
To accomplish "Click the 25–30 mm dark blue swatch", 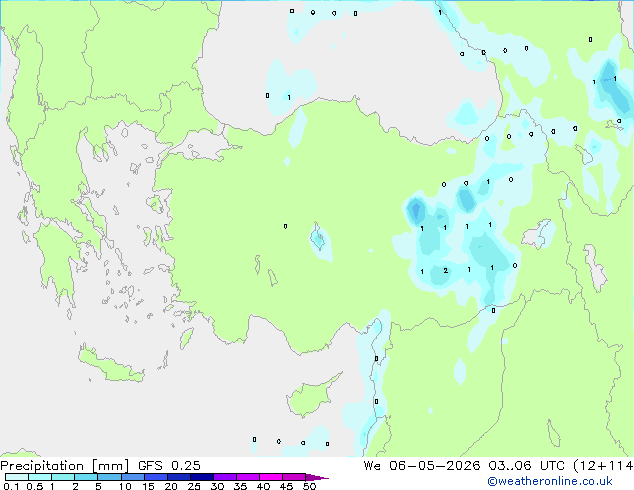I will [202, 477].
